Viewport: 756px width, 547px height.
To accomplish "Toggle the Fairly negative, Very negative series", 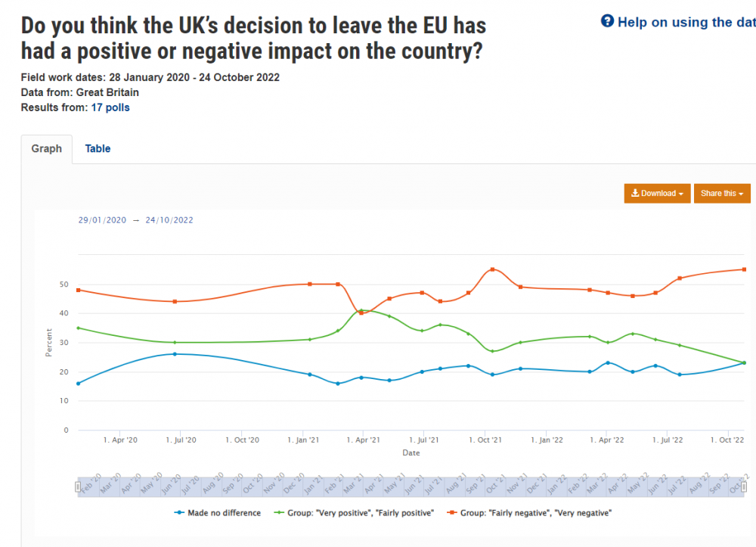I will click(x=529, y=513).
